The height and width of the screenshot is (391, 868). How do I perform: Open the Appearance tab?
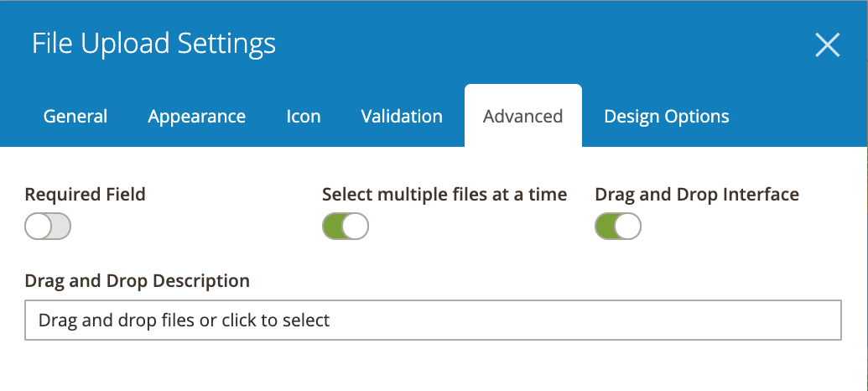point(196,117)
